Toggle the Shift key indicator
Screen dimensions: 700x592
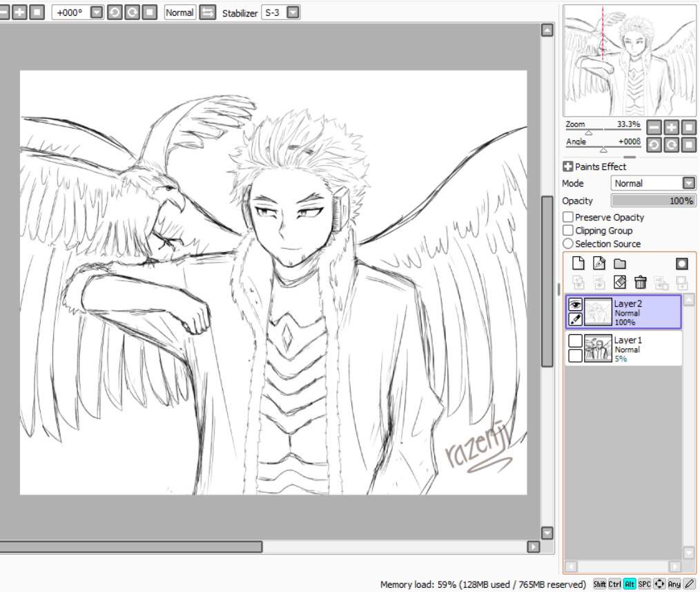click(x=599, y=584)
